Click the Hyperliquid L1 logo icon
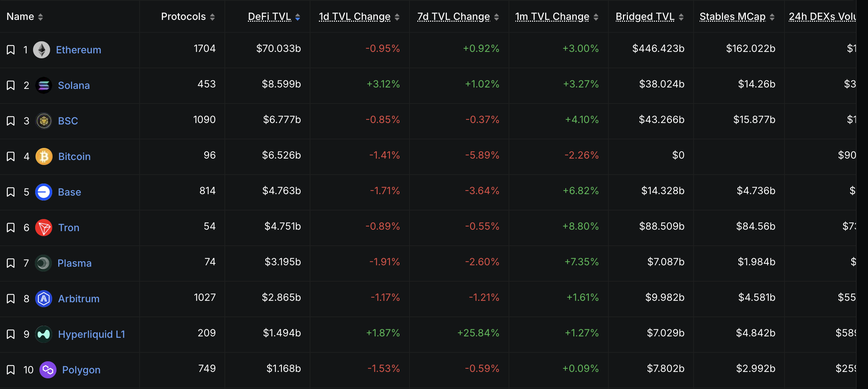This screenshot has height=389, width=868. [x=44, y=334]
